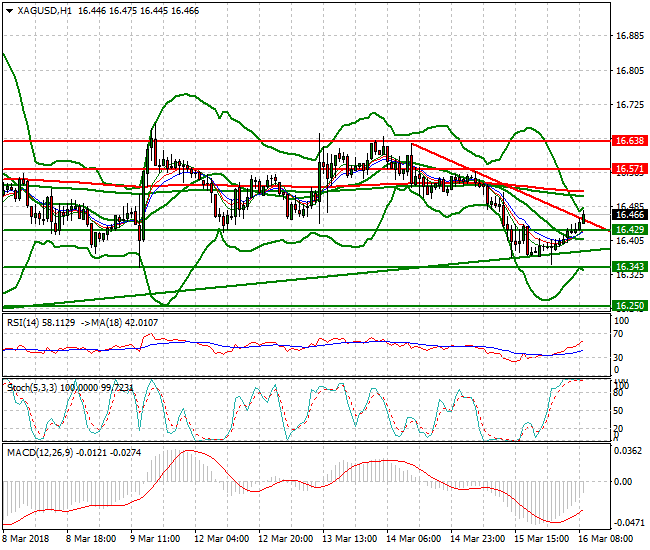This screenshot has height=550, width=650.
Task: Click the 15 Mar 15:00 time label
Action: click(541, 539)
